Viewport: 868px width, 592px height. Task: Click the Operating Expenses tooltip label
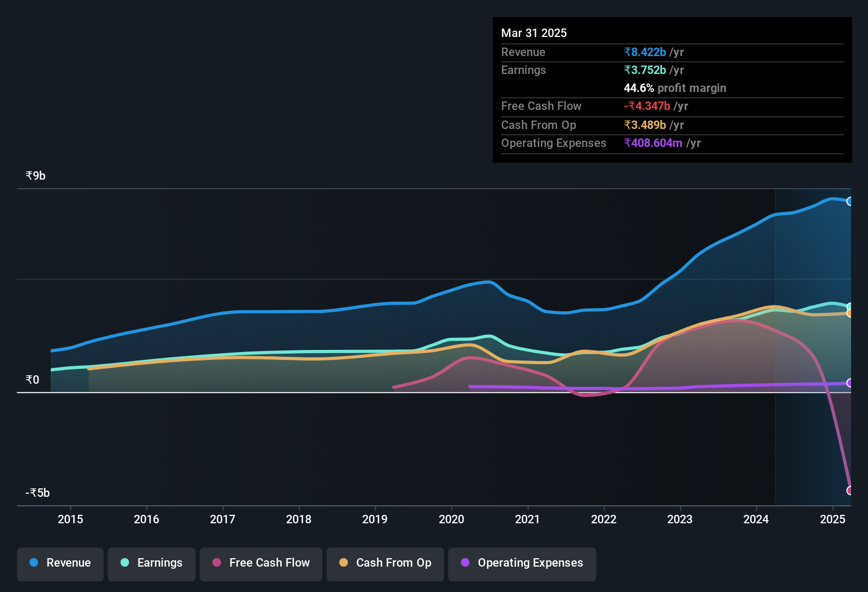[x=553, y=143]
